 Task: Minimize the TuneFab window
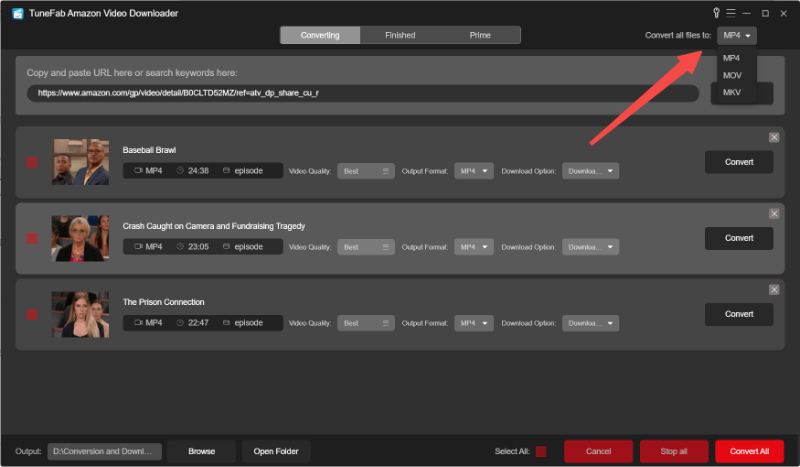746,13
